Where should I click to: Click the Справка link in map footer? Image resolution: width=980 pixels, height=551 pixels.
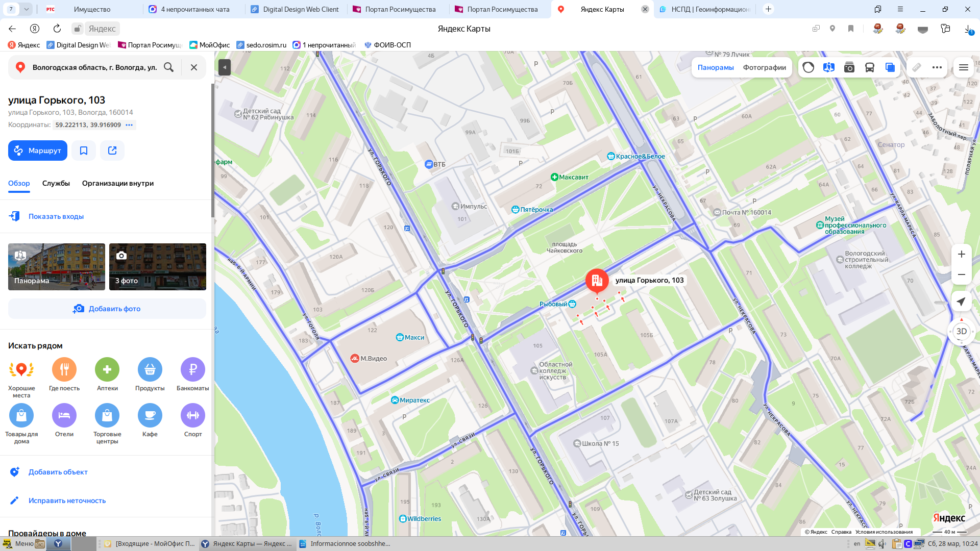841,532
